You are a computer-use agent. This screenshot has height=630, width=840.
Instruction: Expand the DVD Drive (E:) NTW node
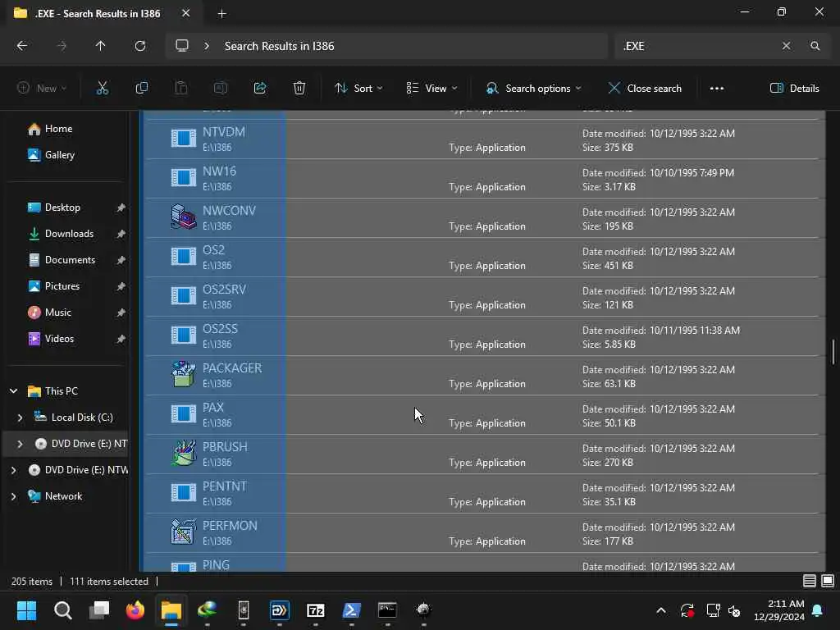[13, 470]
